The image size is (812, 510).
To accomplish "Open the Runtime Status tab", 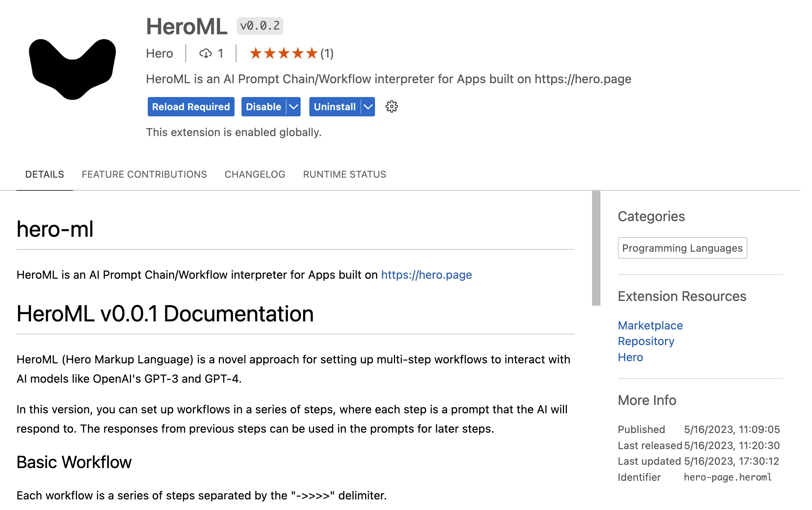I will [x=344, y=174].
